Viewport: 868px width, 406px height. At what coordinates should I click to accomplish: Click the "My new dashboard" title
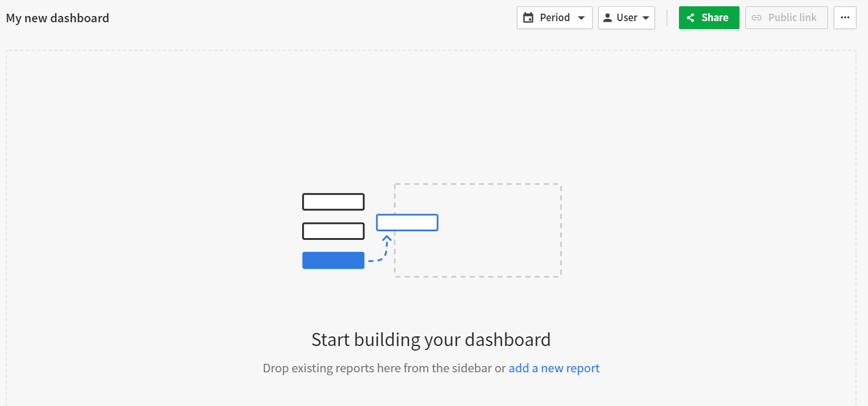tap(58, 18)
